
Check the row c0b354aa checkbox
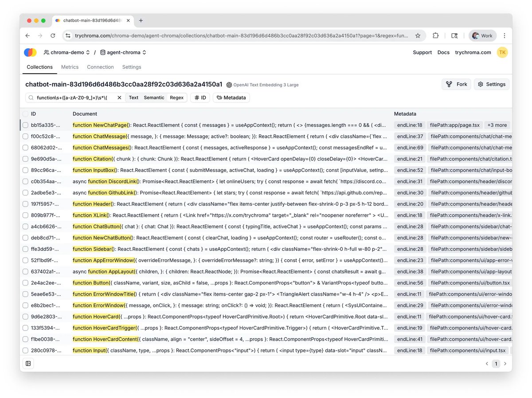(x=25, y=181)
